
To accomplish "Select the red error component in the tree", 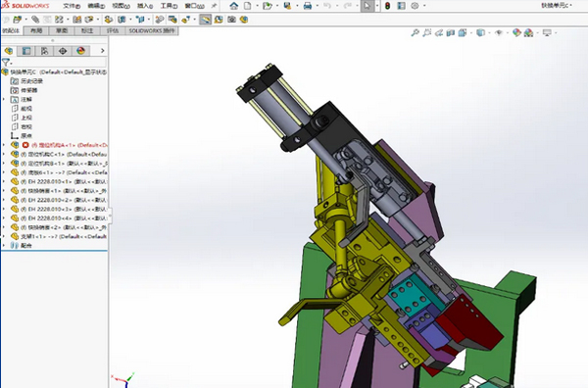I will point(59,145).
